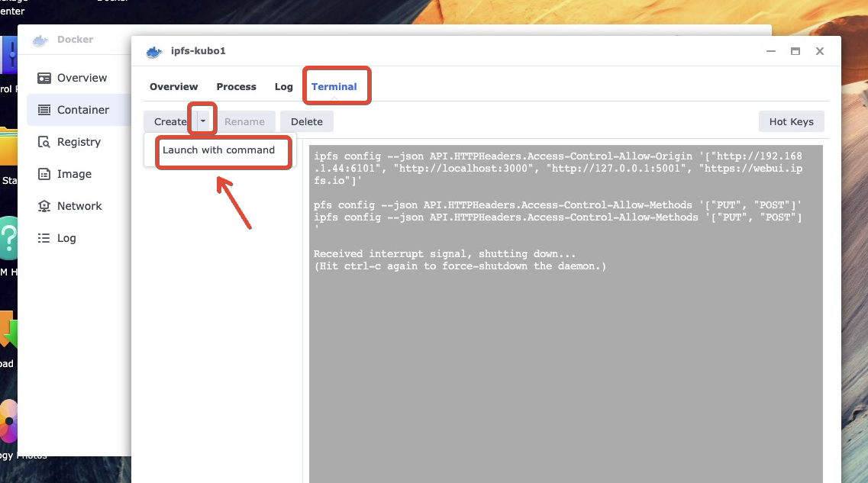Click the Image icon in sidebar
This screenshot has width=868, height=483.
[x=44, y=174]
